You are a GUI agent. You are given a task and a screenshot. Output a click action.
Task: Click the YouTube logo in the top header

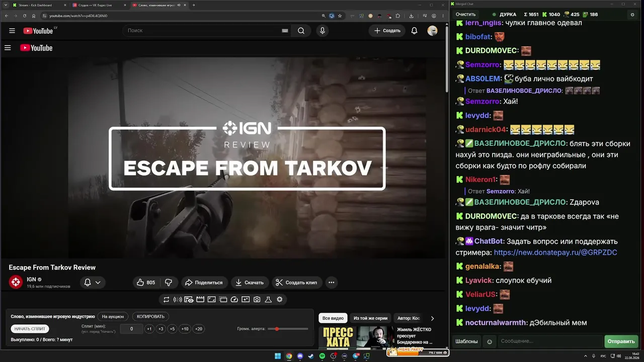point(38,31)
